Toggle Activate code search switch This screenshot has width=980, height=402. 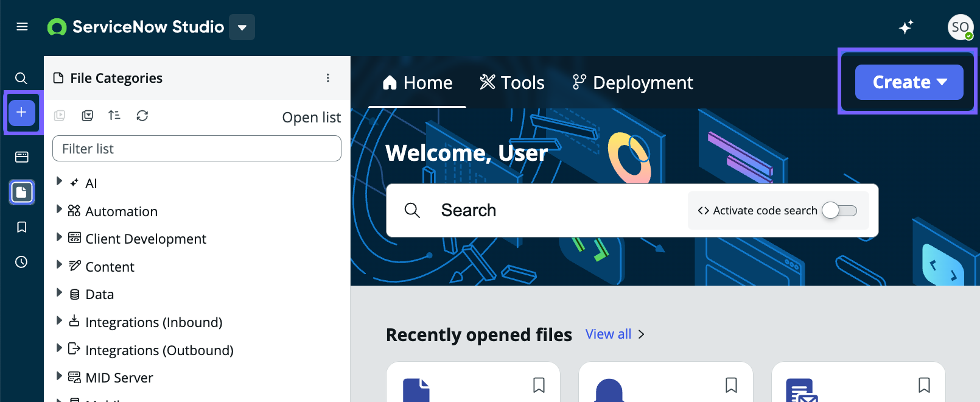tap(839, 210)
